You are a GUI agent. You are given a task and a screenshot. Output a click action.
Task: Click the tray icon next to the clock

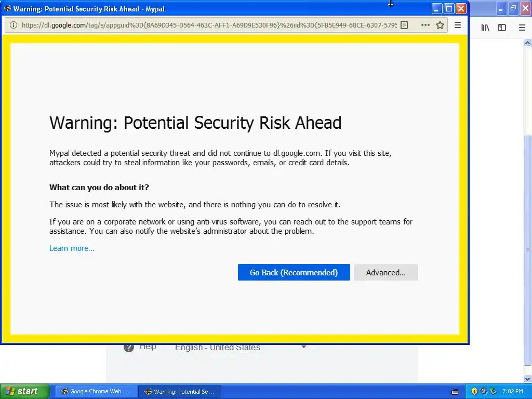tap(494, 392)
